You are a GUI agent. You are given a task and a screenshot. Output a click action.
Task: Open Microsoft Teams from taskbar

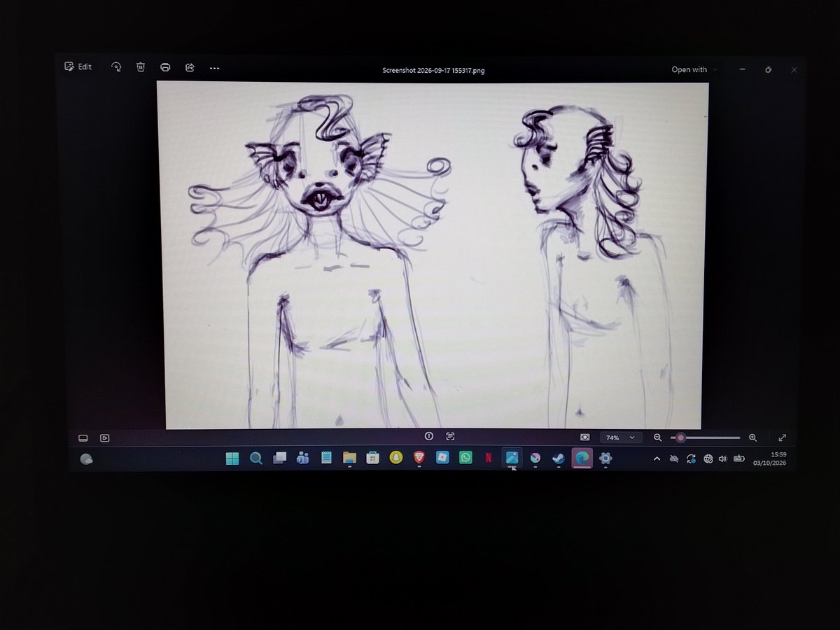(x=302, y=458)
